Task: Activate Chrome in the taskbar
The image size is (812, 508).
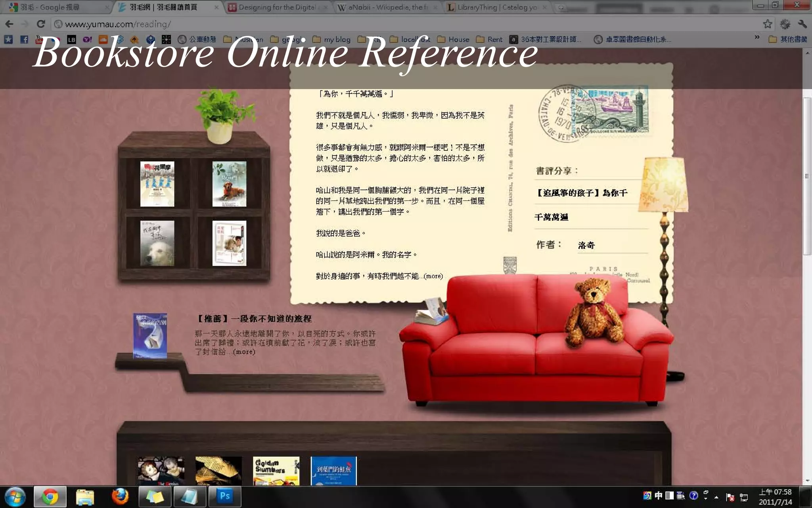Action: pos(50,497)
